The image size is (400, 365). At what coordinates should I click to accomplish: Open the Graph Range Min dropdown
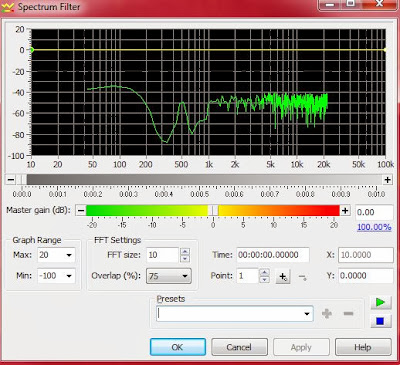tap(69, 276)
